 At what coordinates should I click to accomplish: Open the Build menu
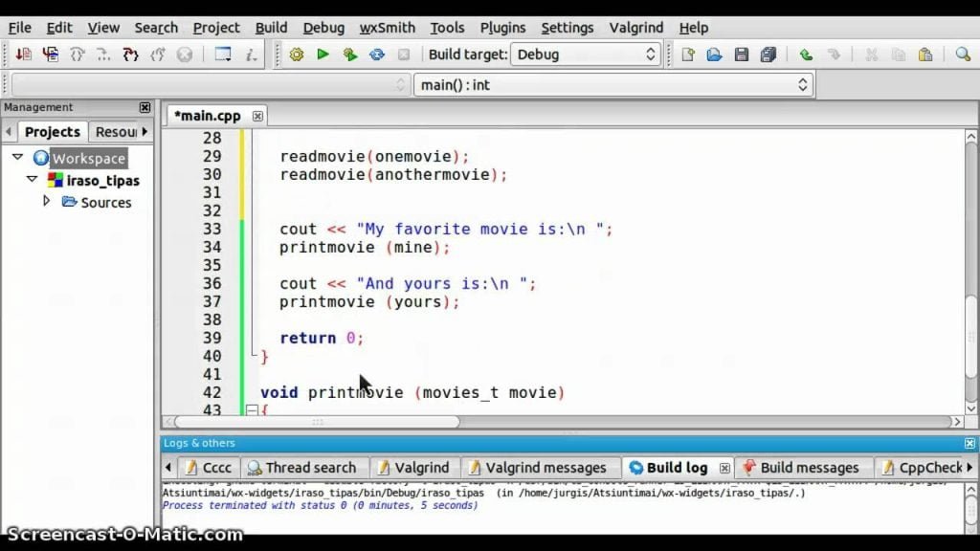click(271, 28)
